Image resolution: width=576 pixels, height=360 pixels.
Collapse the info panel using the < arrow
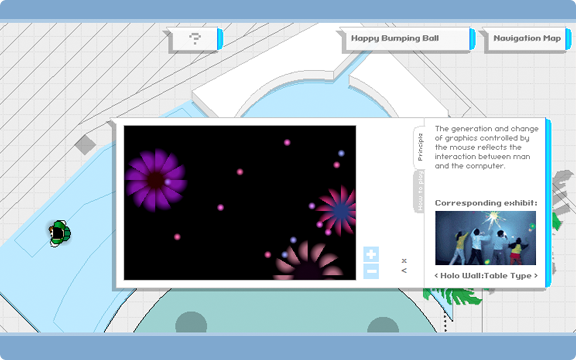404,271
